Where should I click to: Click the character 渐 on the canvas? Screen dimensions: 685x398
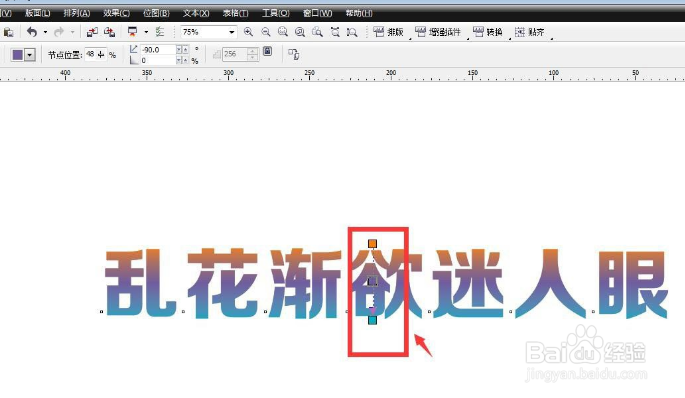coord(304,283)
